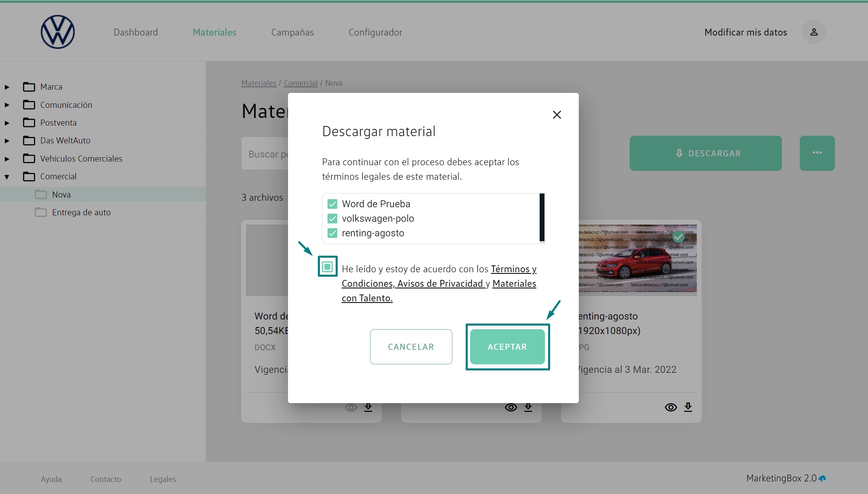Uncheck the Word de Prueba checkbox
The height and width of the screenshot is (494, 868).
point(332,204)
